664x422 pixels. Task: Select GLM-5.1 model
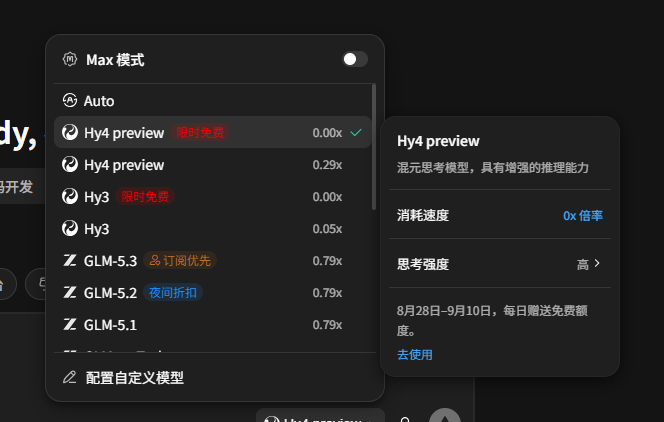coord(213,325)
